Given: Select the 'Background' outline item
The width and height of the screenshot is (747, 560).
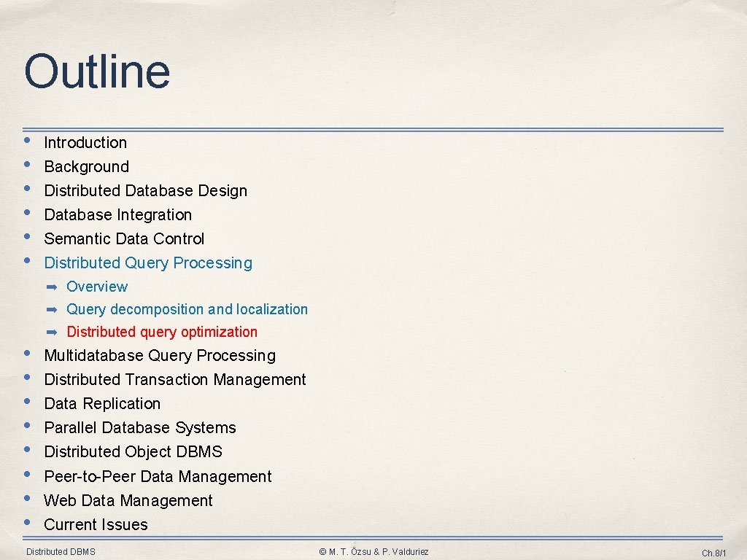Looking at the screenshot, I should coord(86,167).
